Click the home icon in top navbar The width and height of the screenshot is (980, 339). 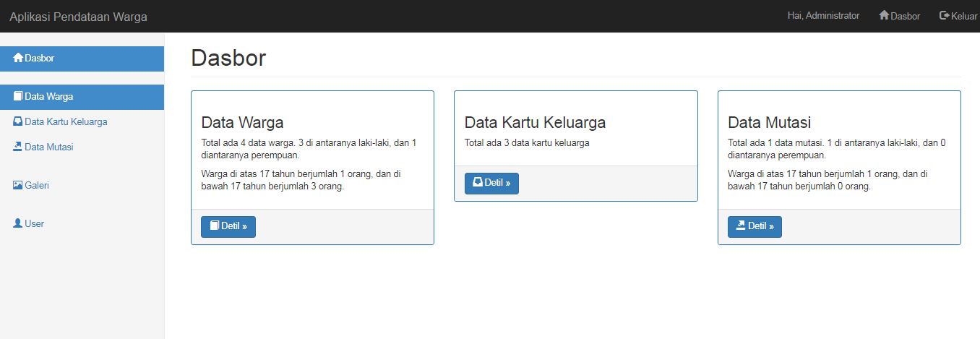point(884,15)
